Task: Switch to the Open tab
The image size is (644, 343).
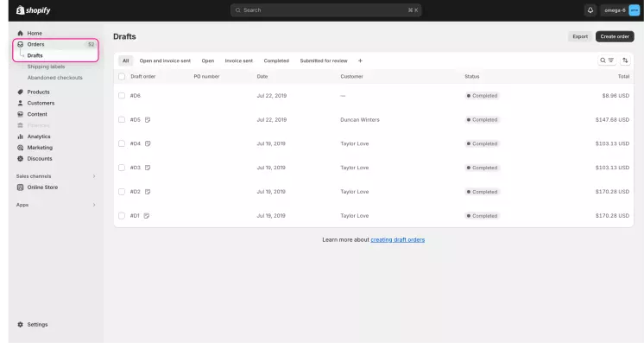Action: (x=208, y=60)
